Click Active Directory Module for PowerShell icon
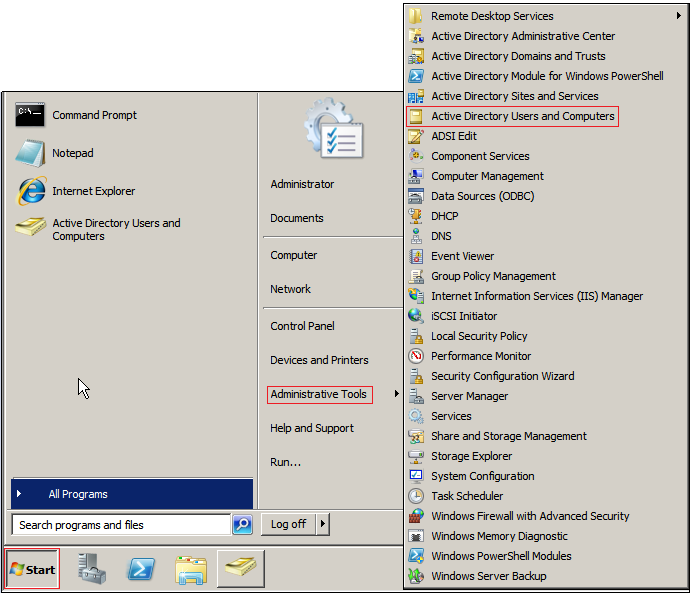 click(416, 76)
